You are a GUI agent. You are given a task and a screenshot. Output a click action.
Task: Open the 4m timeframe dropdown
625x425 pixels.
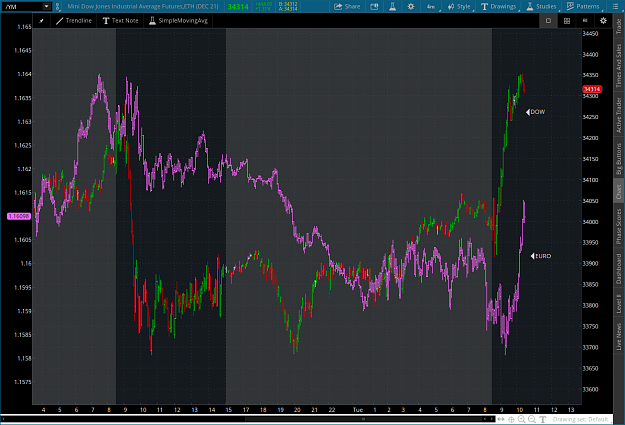tap(431, 6)
